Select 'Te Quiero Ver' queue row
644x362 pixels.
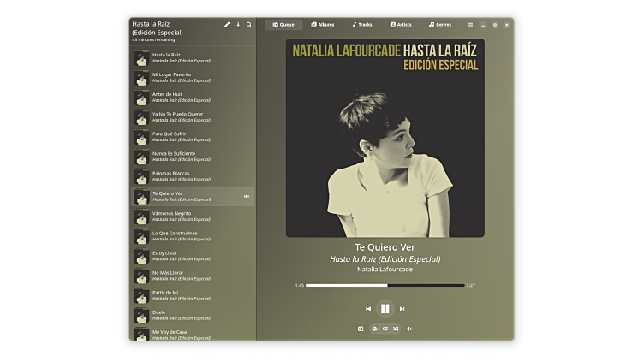click(193, 196)
